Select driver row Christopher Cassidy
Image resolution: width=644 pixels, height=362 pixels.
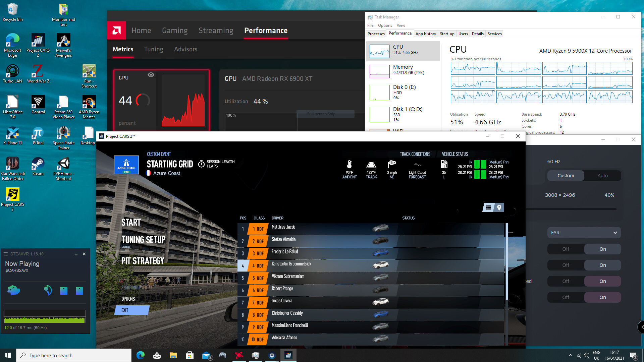tap(371, 315)
